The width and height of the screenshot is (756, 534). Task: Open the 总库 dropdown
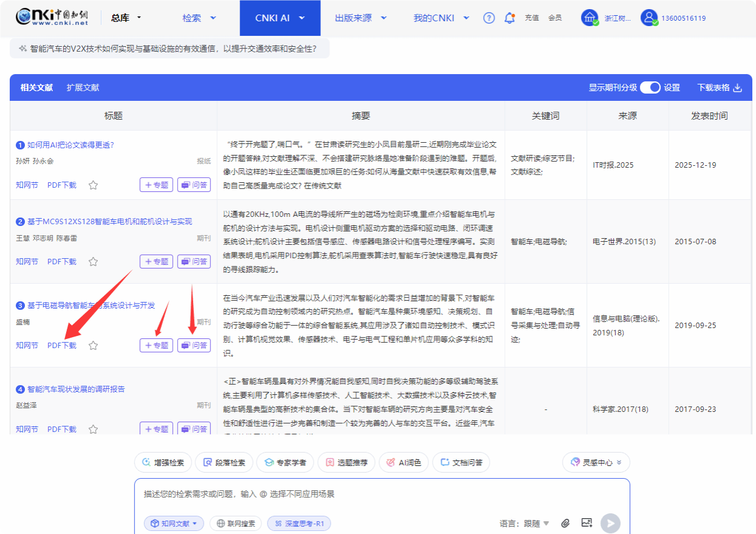point(126,18)
